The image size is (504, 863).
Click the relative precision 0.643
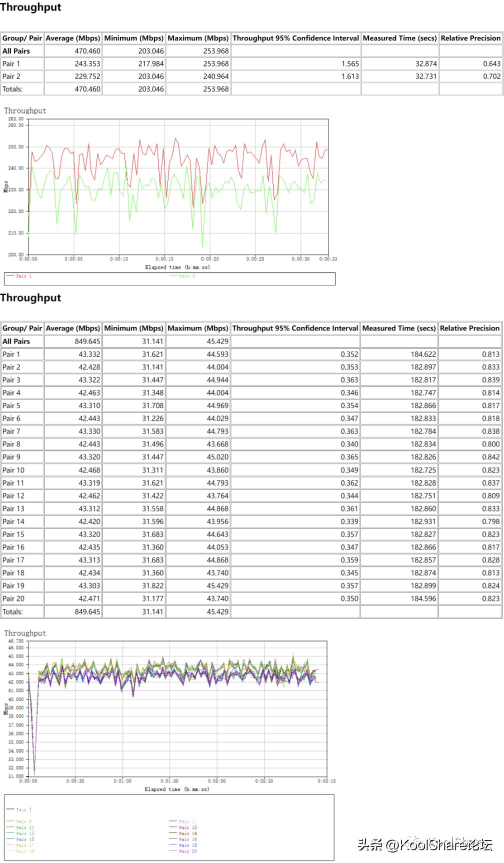pos(491,63)
